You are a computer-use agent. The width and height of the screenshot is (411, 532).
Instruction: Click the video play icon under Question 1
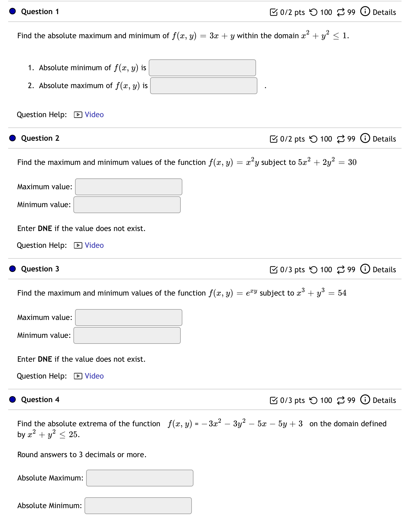point(78,115)
